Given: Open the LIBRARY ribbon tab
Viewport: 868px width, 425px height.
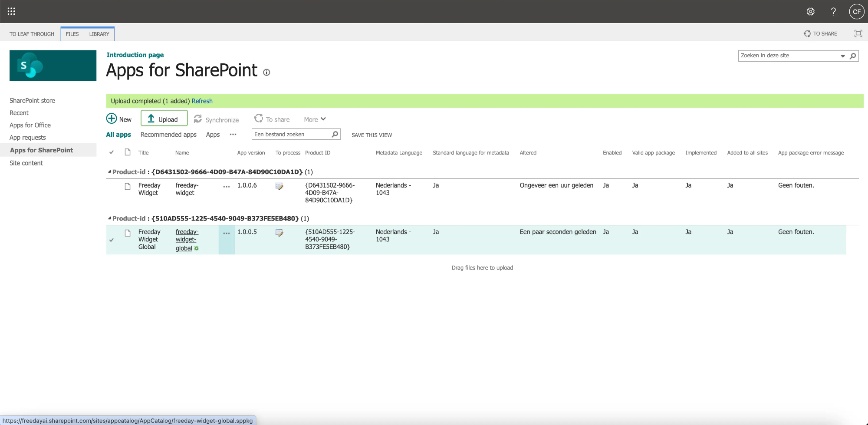Looking at the screenshot, I should coord(99,34).
